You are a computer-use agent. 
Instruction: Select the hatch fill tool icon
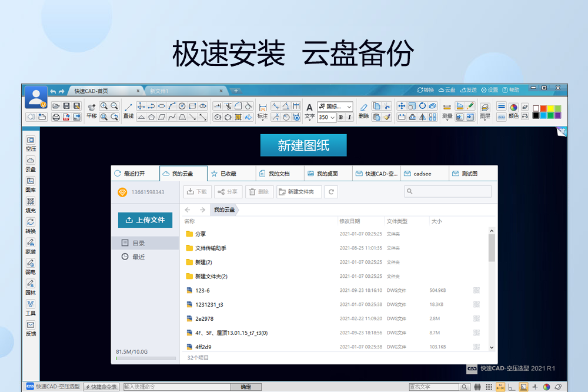pos(238,117)
